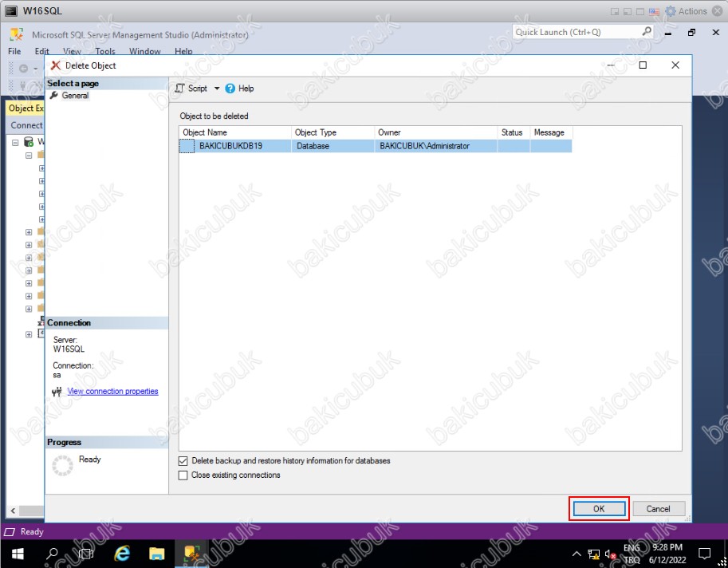Open the notification center icon
The width and height of the screenshot is (728, 568).
(x=705, y=554)
